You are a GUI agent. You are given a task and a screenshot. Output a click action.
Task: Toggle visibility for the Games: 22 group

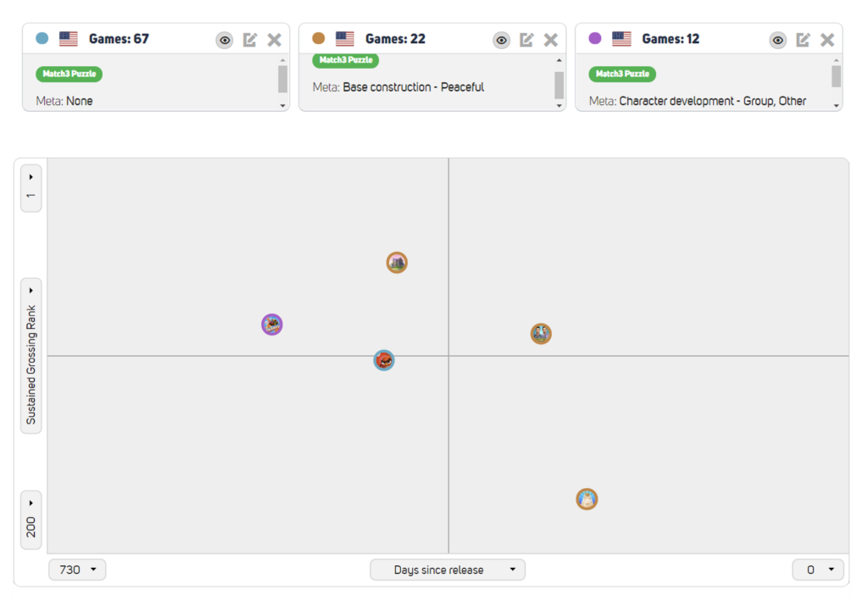(501, 39)
